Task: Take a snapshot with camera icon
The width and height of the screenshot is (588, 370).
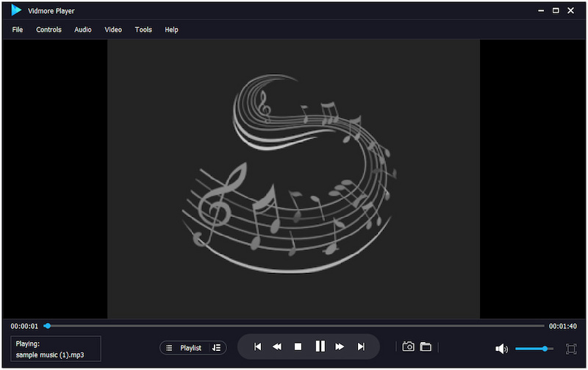Action: click(408, 347)
